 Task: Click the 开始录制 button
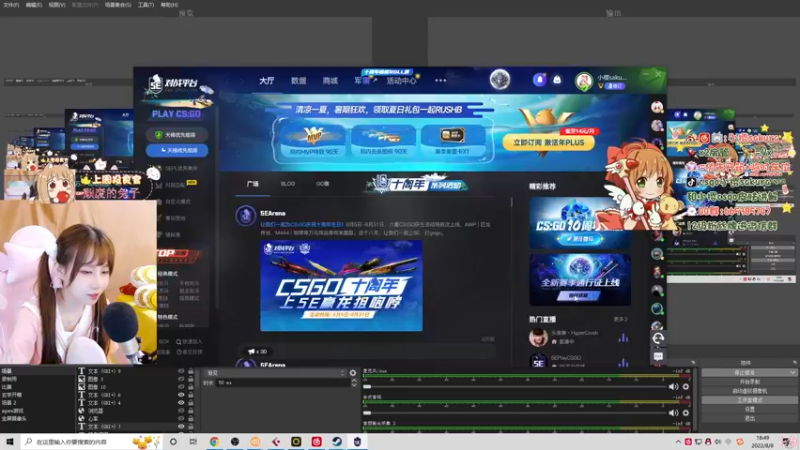click(749, 382)
